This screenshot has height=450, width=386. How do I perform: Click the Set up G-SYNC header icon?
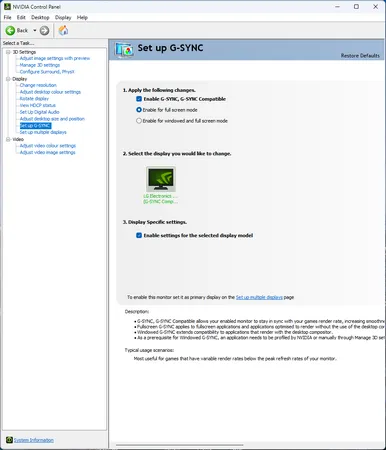[124, 49]
